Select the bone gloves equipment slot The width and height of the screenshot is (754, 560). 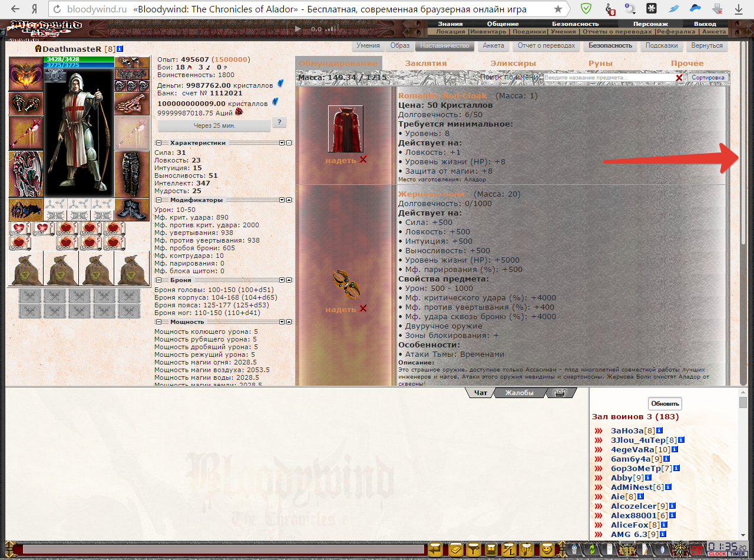[x=131, y=103]
